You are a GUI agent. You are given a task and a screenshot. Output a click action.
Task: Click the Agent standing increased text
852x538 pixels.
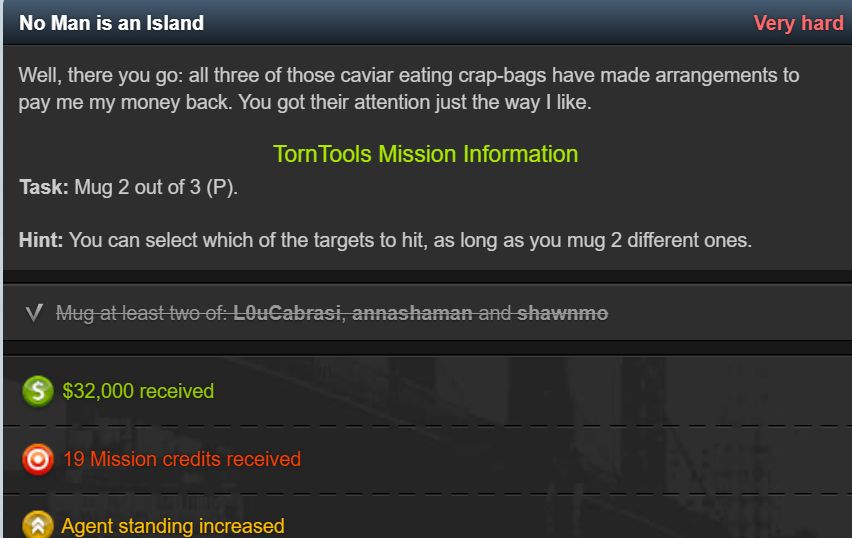point(173,526)
